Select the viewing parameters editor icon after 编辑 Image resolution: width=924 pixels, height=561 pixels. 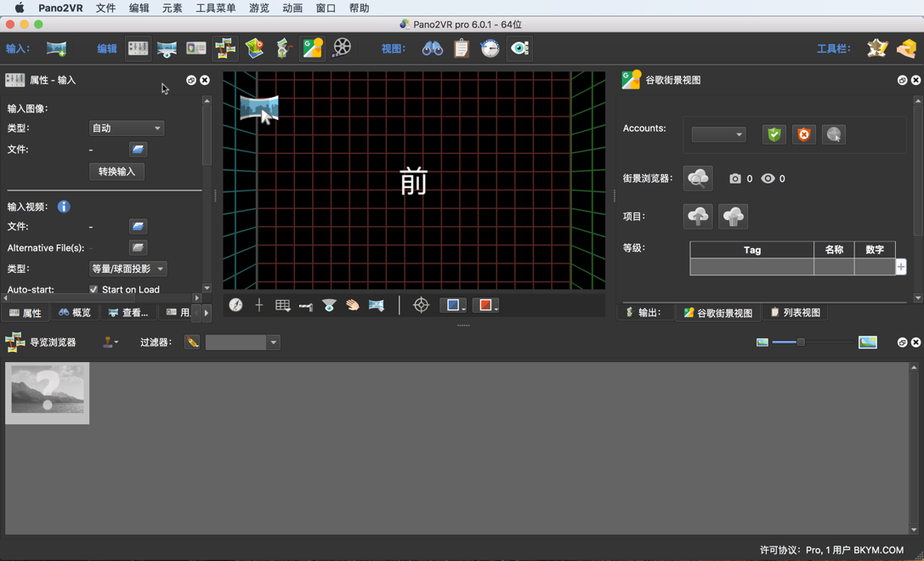click(137, 48)
